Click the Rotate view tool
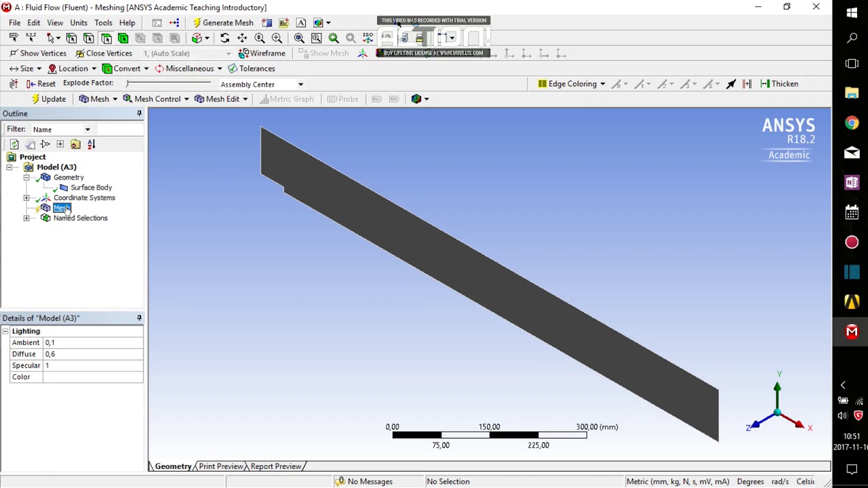This screenshot has height=488, width=868. point(224,38)
